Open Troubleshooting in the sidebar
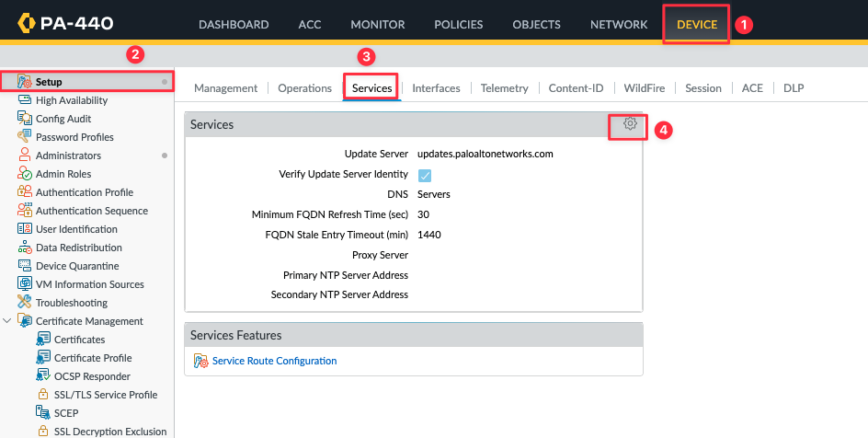 (72, 303)
